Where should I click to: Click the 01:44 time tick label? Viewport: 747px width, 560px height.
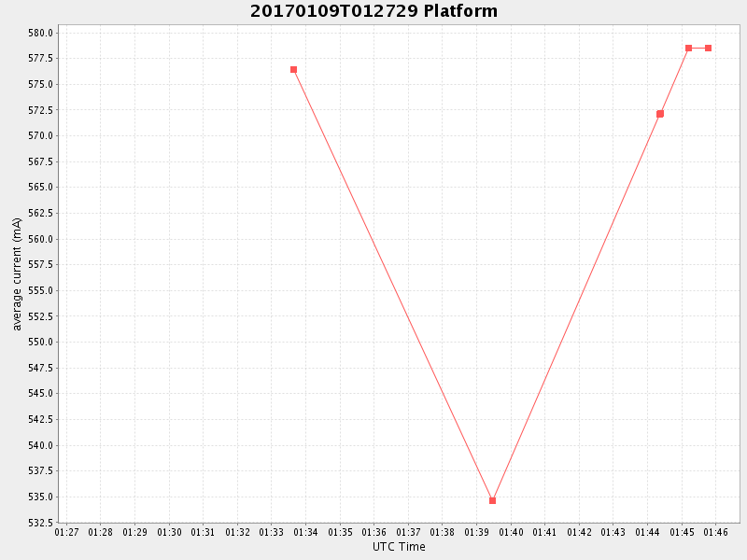pos(647,532)
